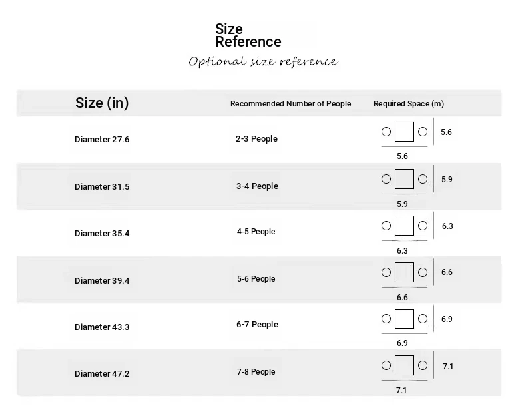Select the "Diameter 47.2" size label
The height and width of the screenshot is (420, 526).
[x=102, y=374]
